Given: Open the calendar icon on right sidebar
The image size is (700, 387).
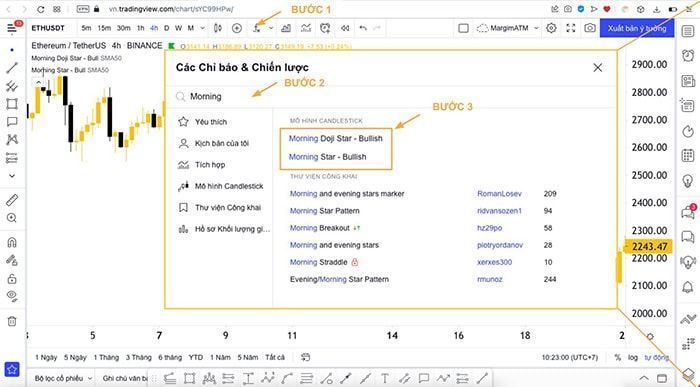Looking at the screenshot, I should point(688,156).
